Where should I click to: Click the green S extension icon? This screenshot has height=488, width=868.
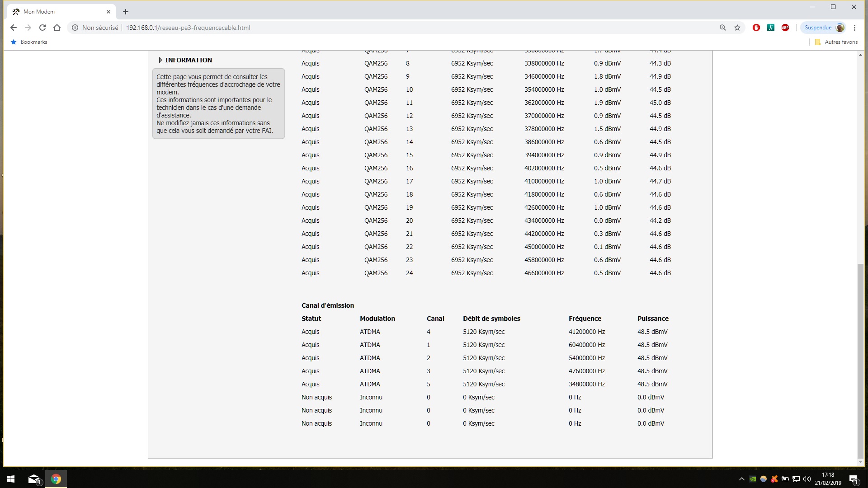771,28
